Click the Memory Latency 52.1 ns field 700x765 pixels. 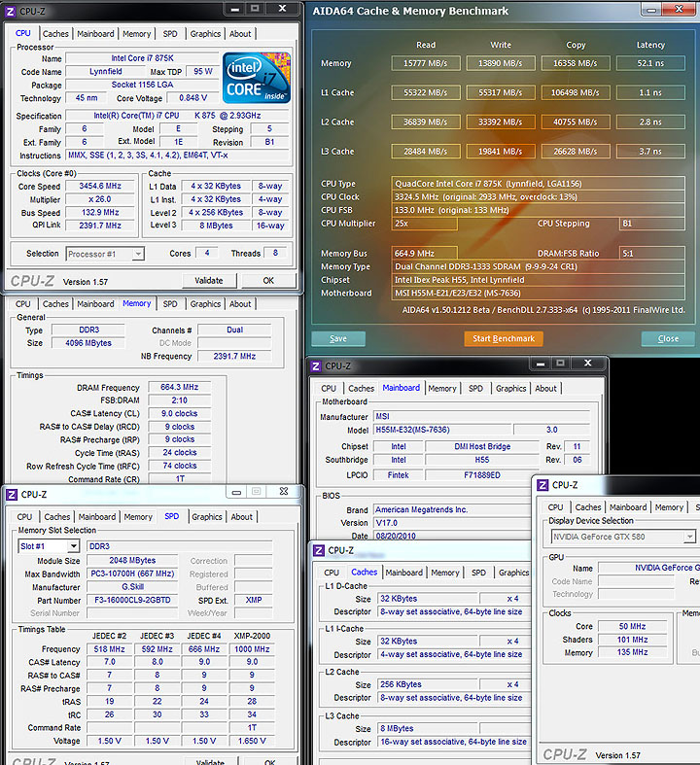(x=650, y=63)
